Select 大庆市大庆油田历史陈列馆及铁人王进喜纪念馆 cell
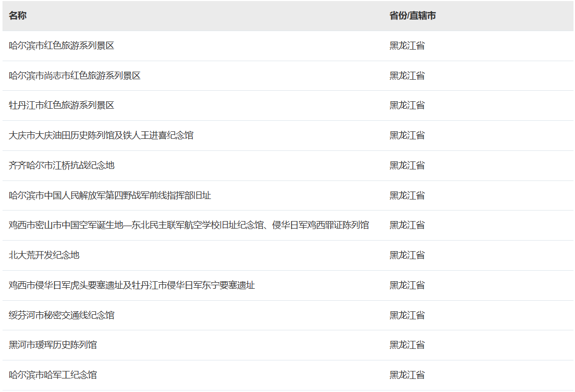The height and width of the screenshot is (392, 575). pyautogui.click(x=101, y=135)
